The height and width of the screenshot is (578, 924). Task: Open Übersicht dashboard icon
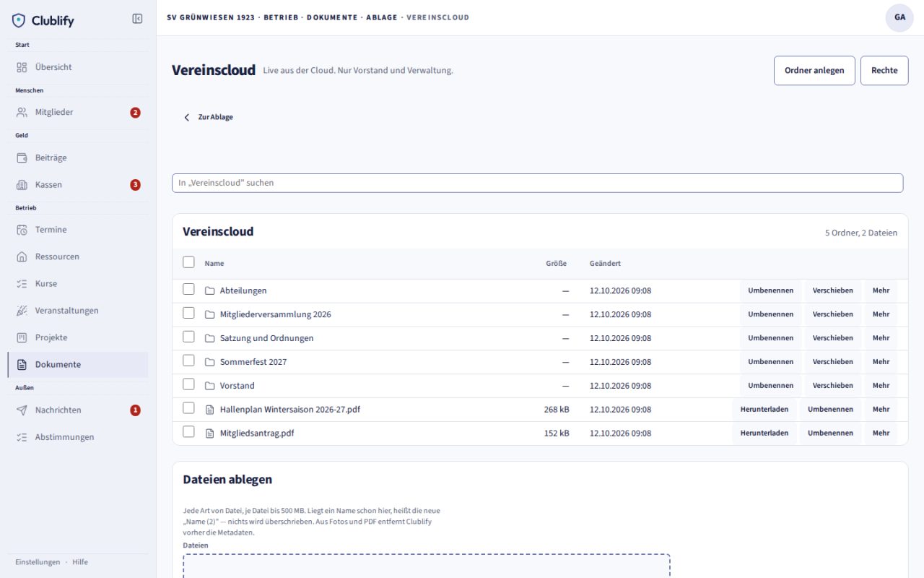pos(22,67)
